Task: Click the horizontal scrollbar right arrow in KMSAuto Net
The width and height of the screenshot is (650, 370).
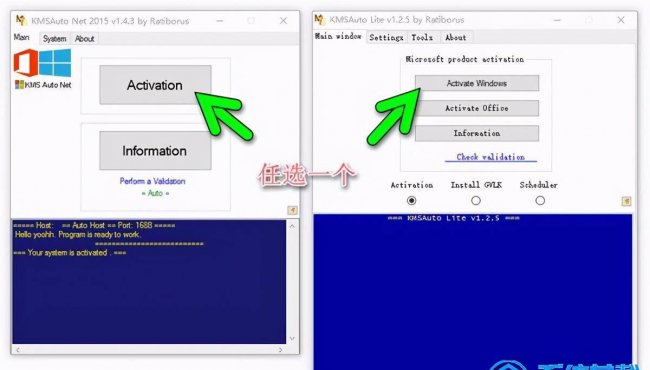Action: point(281,350)
